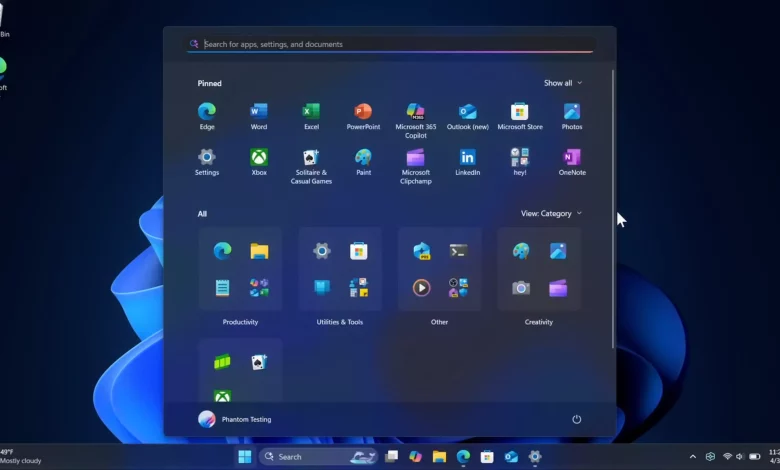The image size is (780, 470).
Task: Launch pinned Microsoft Clipchamp
Action: point(415,166)
